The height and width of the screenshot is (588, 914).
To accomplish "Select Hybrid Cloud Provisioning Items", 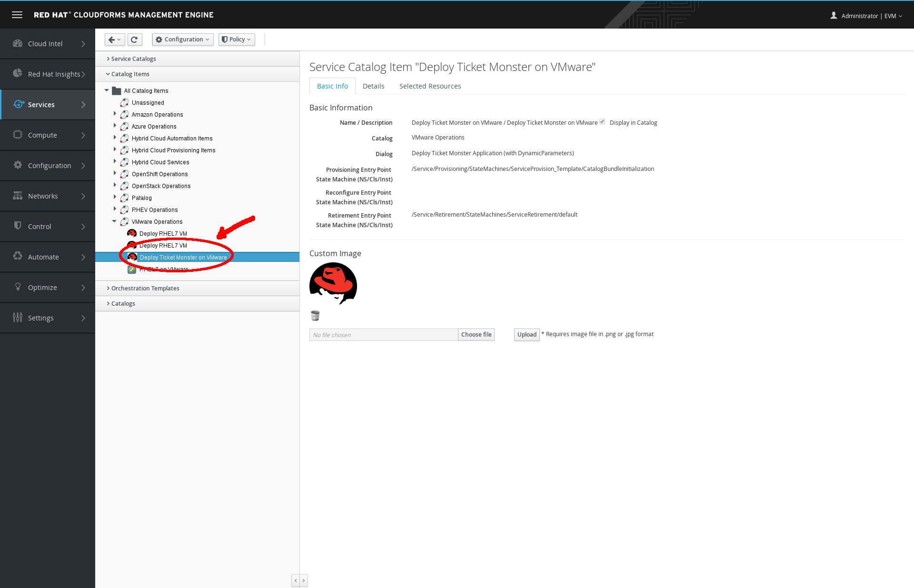I will click(173, 150).
